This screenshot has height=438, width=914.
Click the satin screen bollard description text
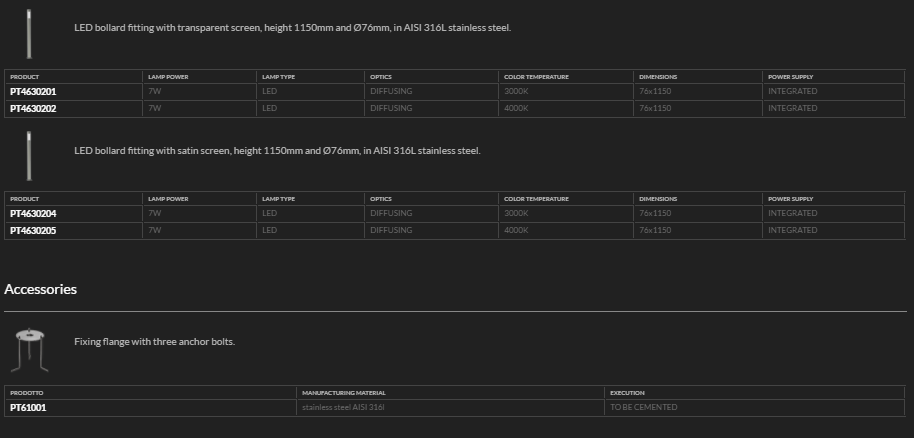click(x=277, y=151)
